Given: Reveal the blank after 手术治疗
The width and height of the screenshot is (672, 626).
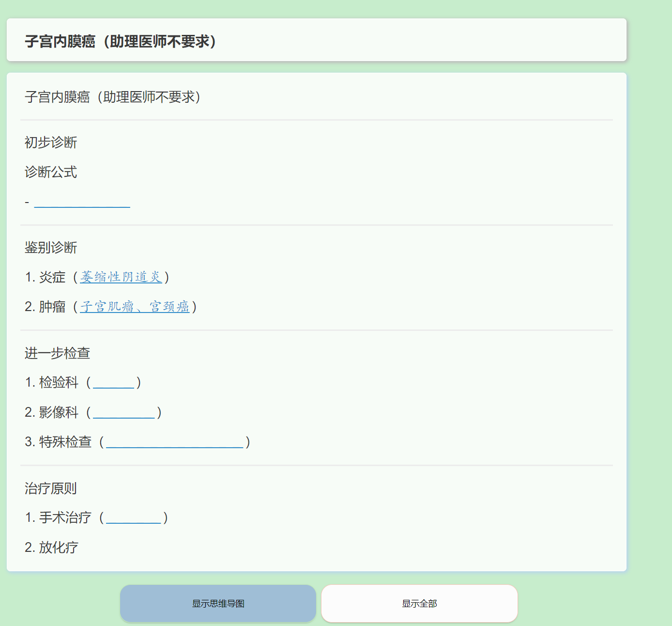Looking at the screenshot, I should [x=134, y=517].
